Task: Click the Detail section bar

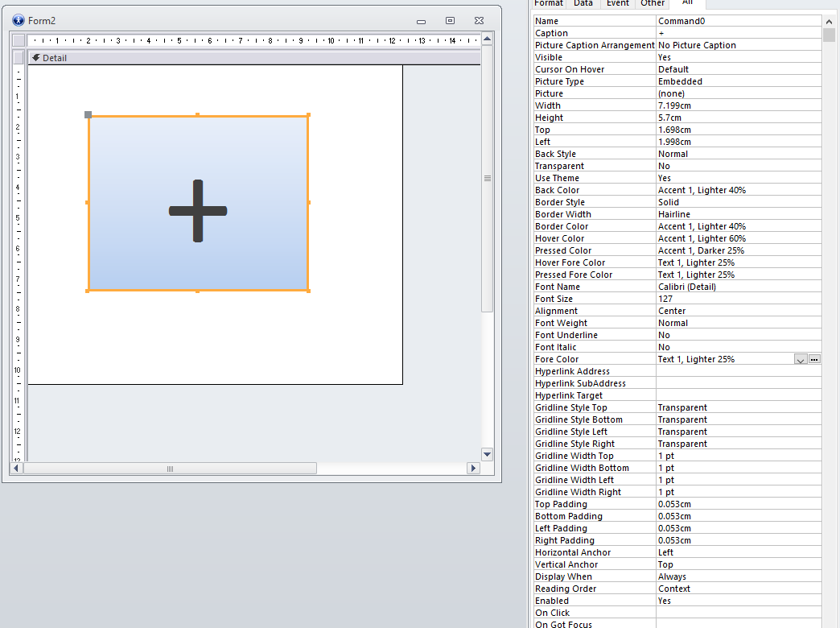Action: (254, 58)
